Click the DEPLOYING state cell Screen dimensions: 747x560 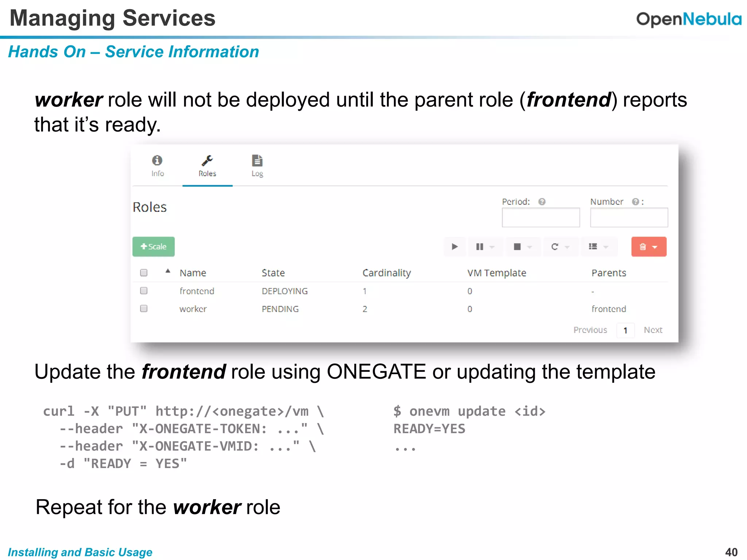pos(285,291)
